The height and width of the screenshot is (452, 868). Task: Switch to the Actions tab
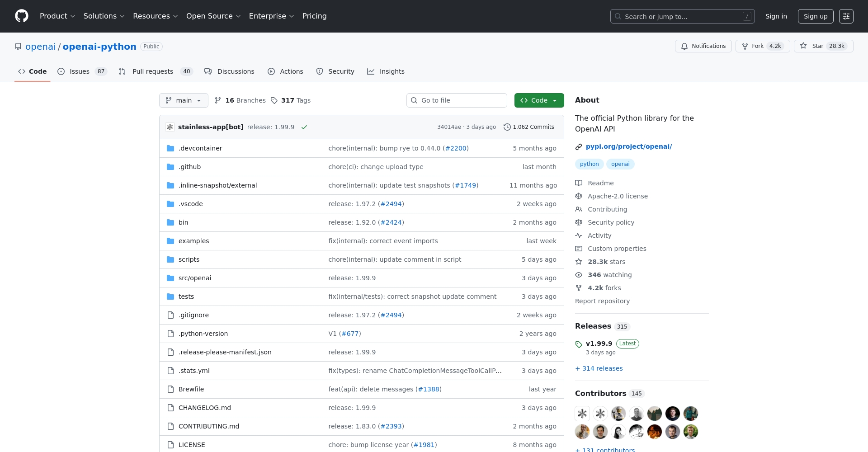point(285,71)
